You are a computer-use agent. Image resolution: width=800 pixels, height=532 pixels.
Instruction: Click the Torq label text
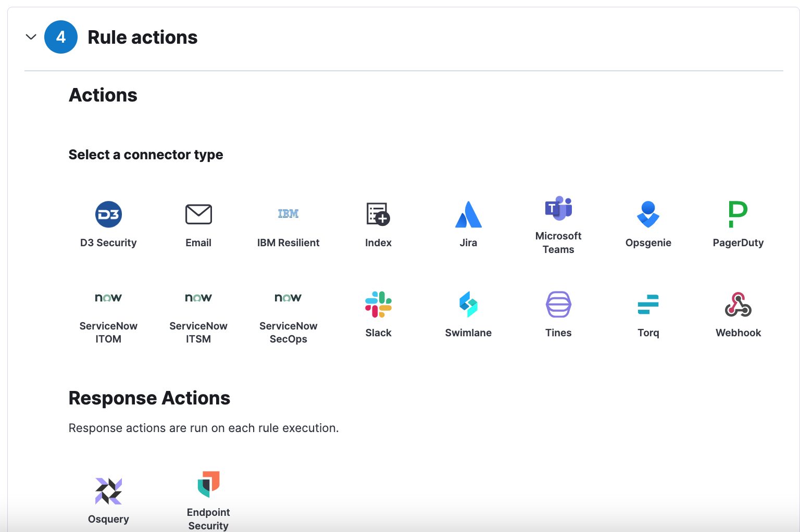[x=648, y=333]
